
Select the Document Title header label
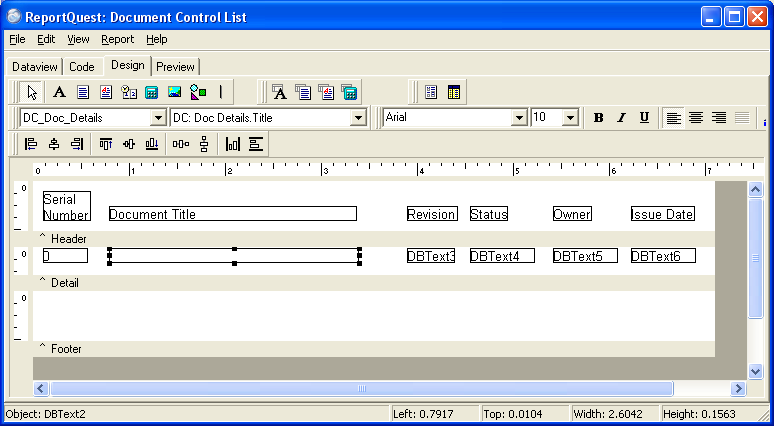[x=232, y=214]
